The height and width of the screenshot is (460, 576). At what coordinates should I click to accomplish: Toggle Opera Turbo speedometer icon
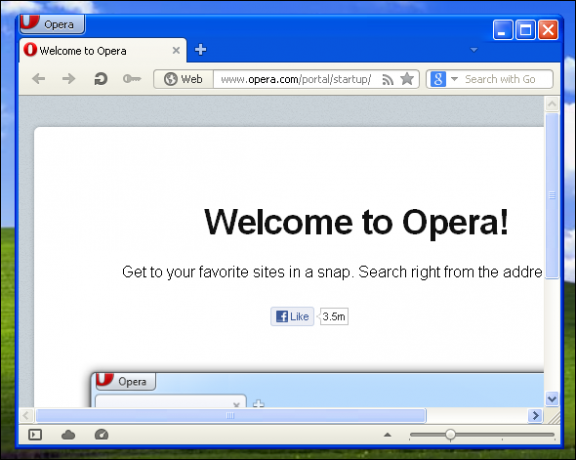(x=101, y=435)
